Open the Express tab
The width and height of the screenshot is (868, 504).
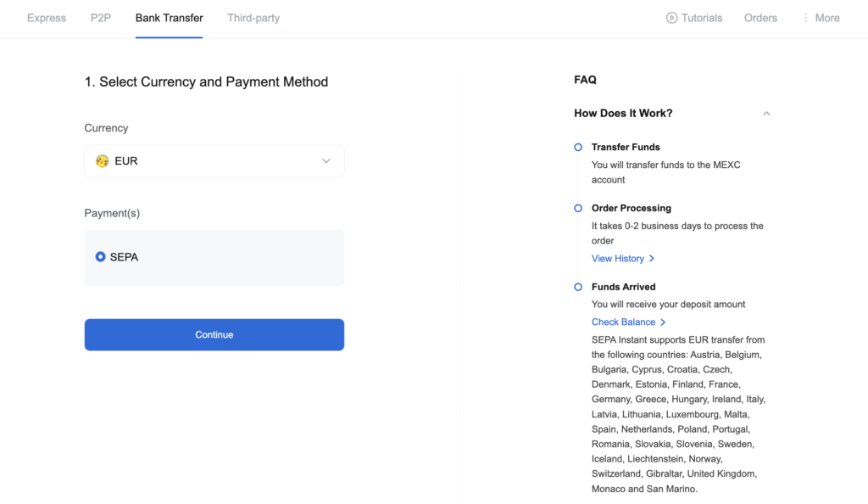coord(47,18)
